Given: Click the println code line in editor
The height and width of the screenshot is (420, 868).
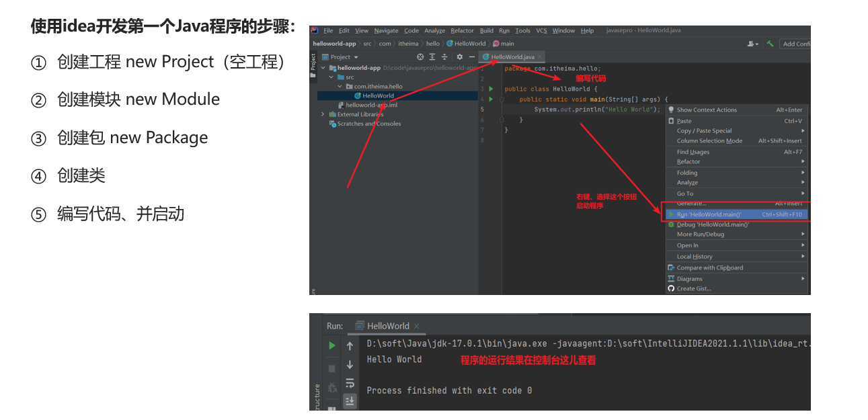Looking at the screenshot, I should click(597, 110).
